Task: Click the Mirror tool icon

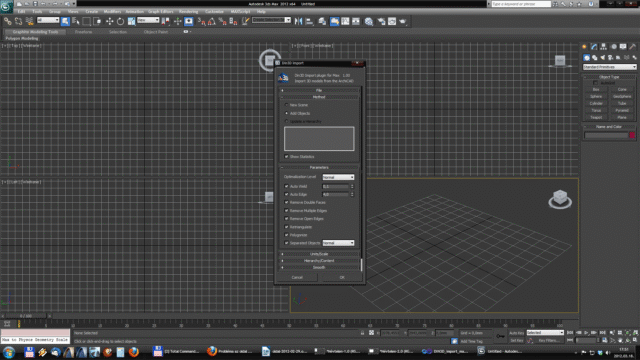Action: (298, 21)
